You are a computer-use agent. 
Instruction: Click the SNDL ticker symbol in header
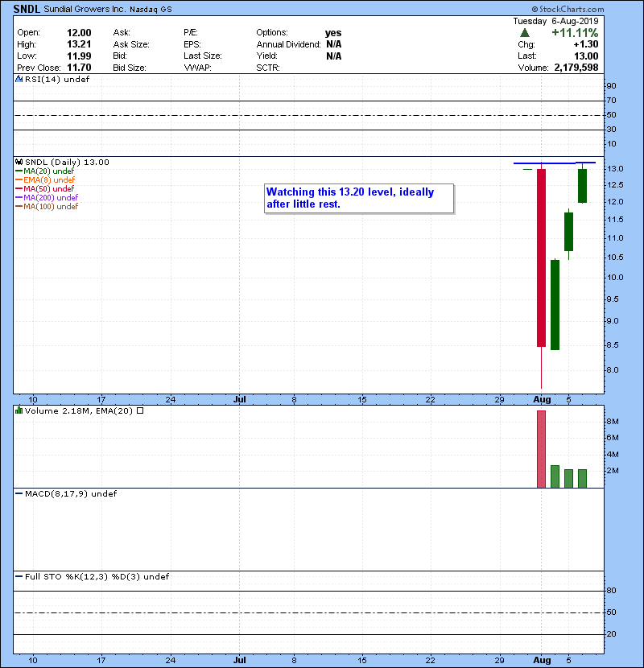click(x=27, y=9)
